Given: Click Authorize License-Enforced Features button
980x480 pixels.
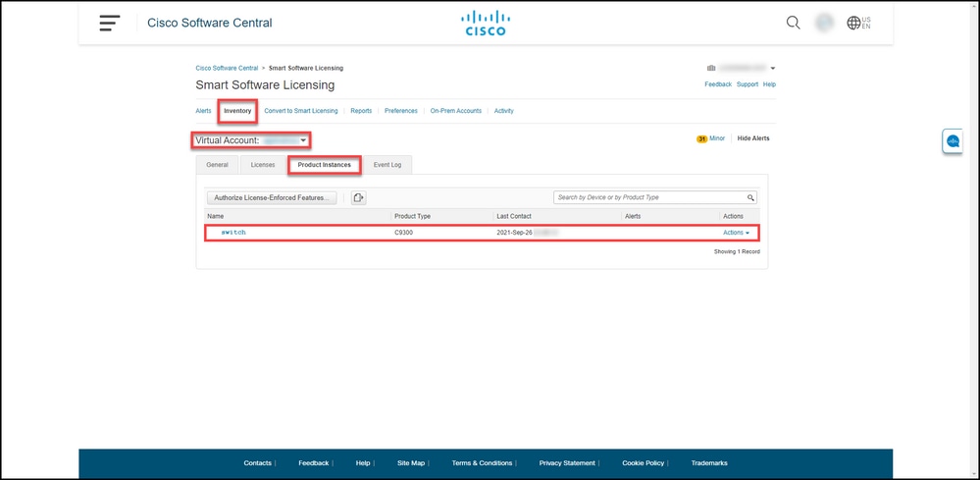Looking at the screenshot, I should pos(272,197).
